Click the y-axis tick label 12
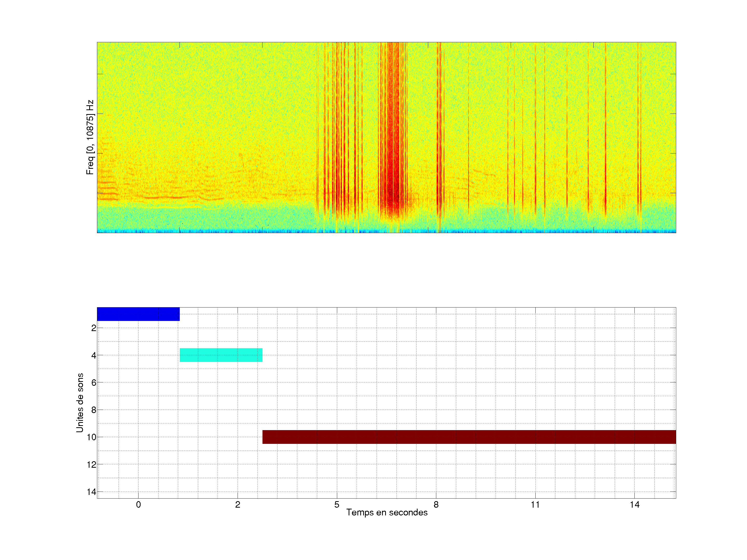The height and width of the screenshot is (560, 747). tap(92, 465)
